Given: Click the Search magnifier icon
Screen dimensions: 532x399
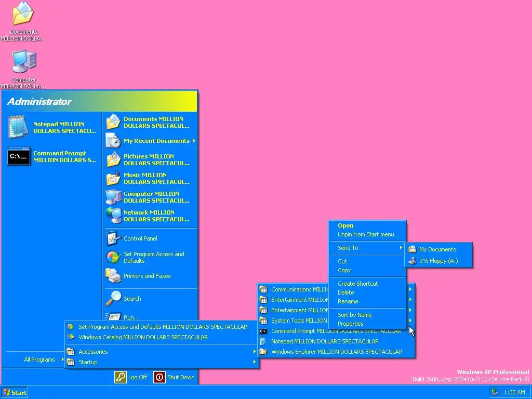Looking at the screenshot, I should (113, 299).
